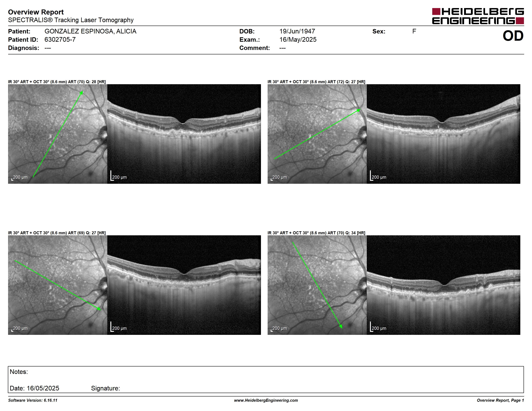Click scan caption with ART (69) Q: 27

click(x=57, y=233)
